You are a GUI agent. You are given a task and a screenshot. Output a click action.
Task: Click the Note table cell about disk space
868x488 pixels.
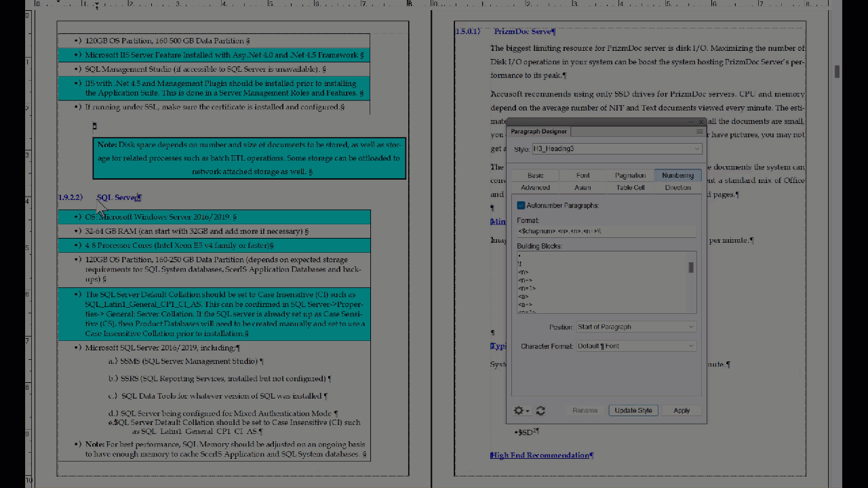[x=249, y=158]
